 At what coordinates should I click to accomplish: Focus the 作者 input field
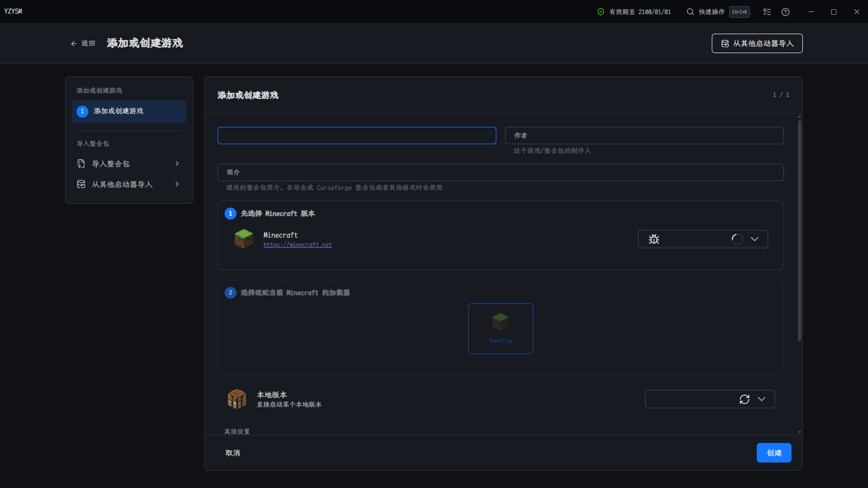click(x=644, y=136)
